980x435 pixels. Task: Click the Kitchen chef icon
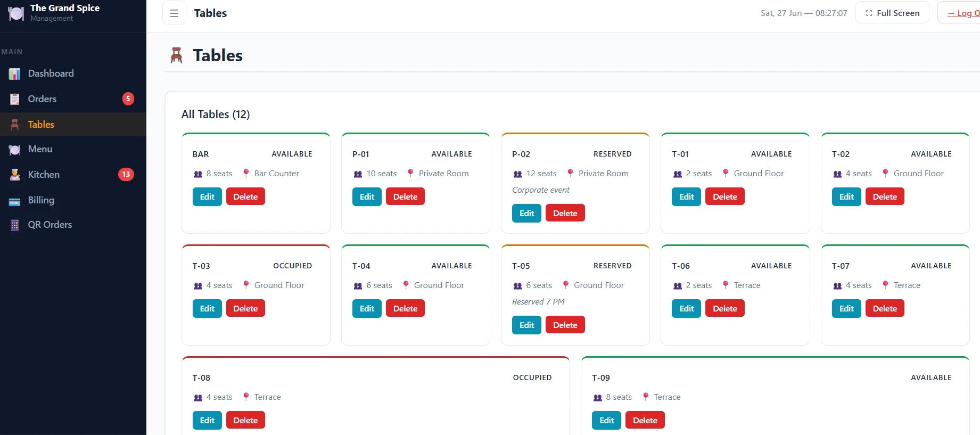click(15, 175)
